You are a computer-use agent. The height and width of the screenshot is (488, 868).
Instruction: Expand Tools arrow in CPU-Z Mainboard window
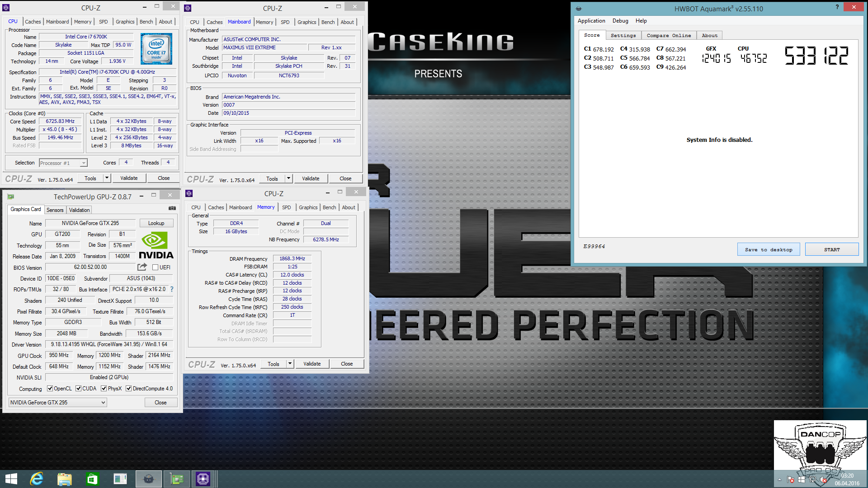coord(289,178)
